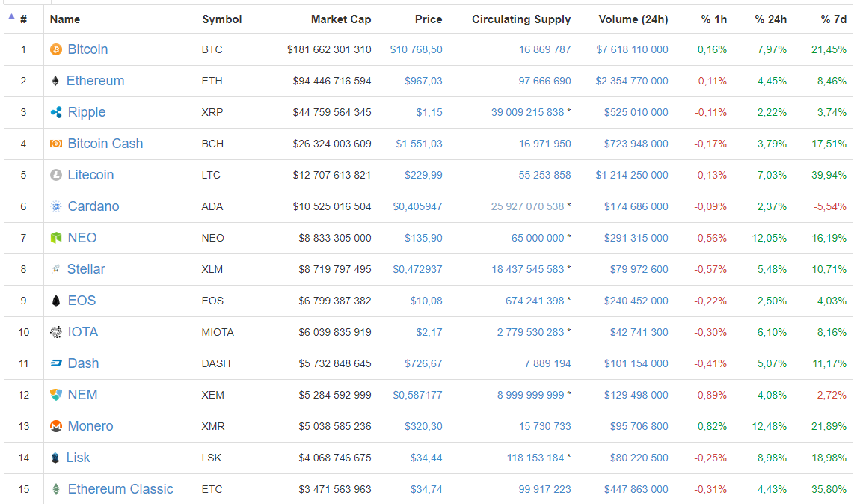
Task: Open the NEM name link
Action: click(82, 396)
